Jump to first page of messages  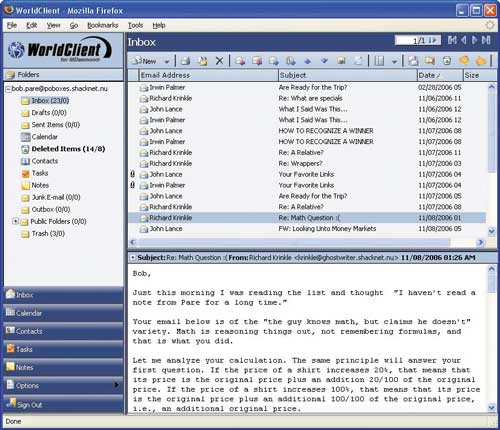click(452, 40)
